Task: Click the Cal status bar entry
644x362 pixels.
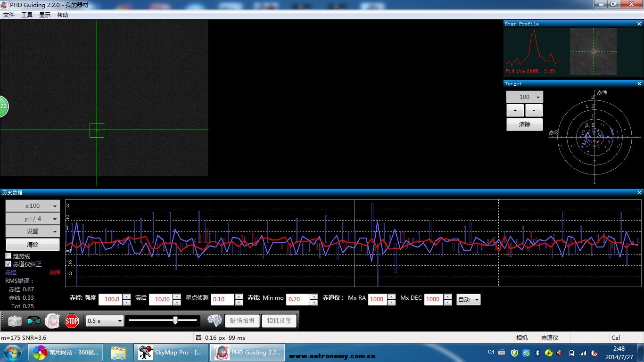Action: click(616, 338)
